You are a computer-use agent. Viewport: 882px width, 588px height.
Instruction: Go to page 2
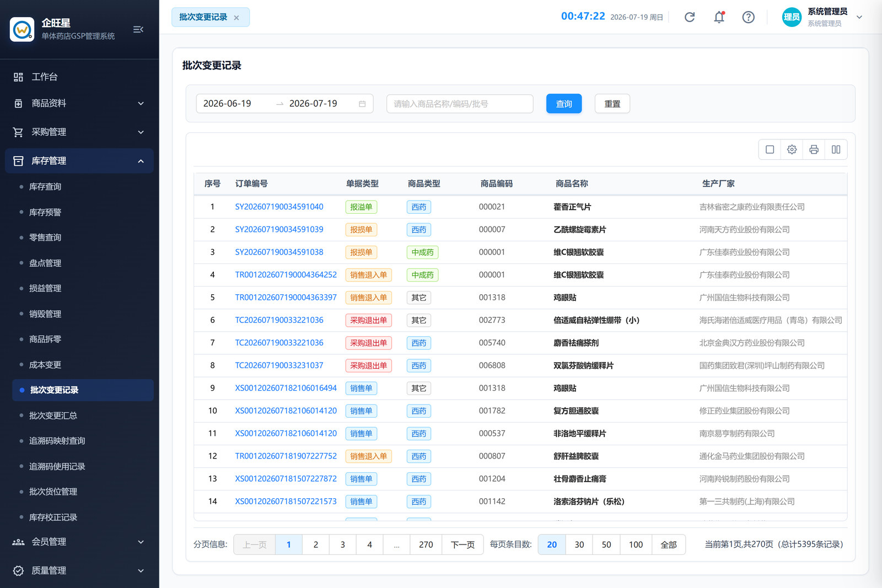[316, 544]
